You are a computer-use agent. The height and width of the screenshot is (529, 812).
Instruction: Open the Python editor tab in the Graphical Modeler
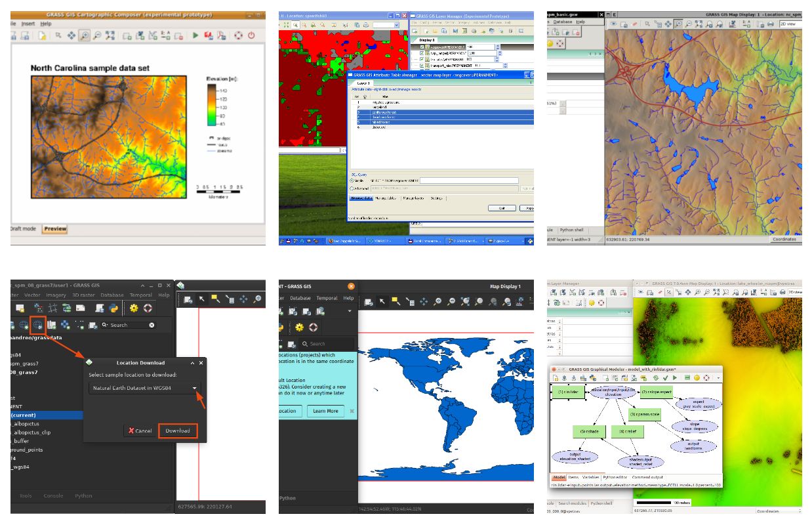pos(615,477)
